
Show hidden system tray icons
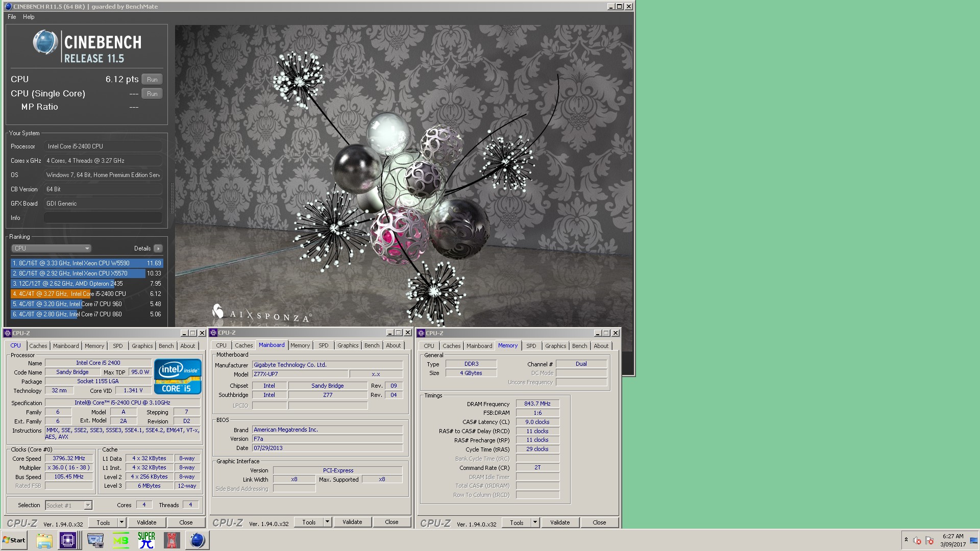coord(906,540)
